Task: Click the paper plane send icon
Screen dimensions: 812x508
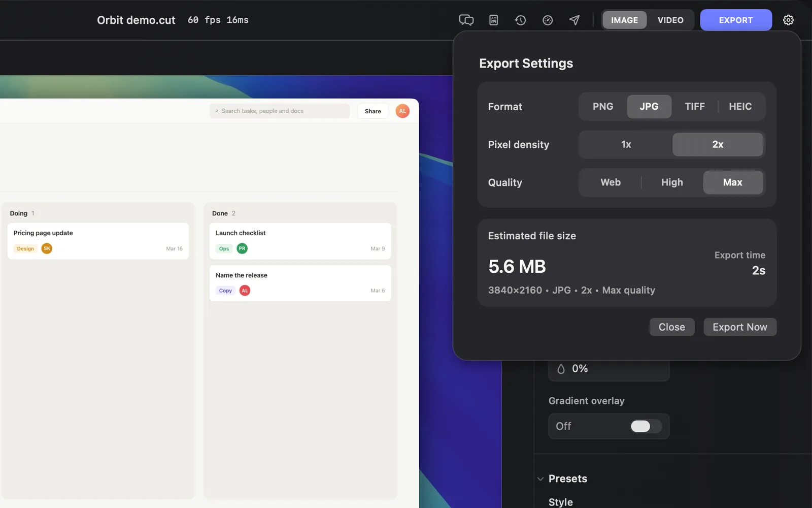Action: tap(574, 20)
